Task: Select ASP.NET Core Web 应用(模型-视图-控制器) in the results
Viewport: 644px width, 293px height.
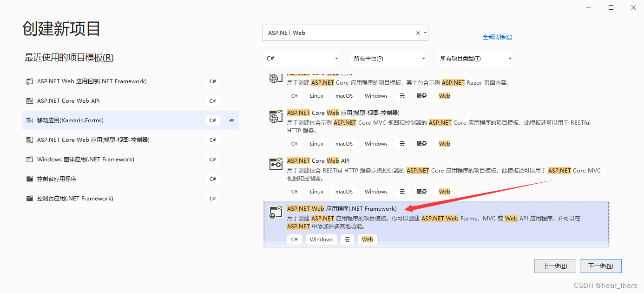Action: pos(436,128)
